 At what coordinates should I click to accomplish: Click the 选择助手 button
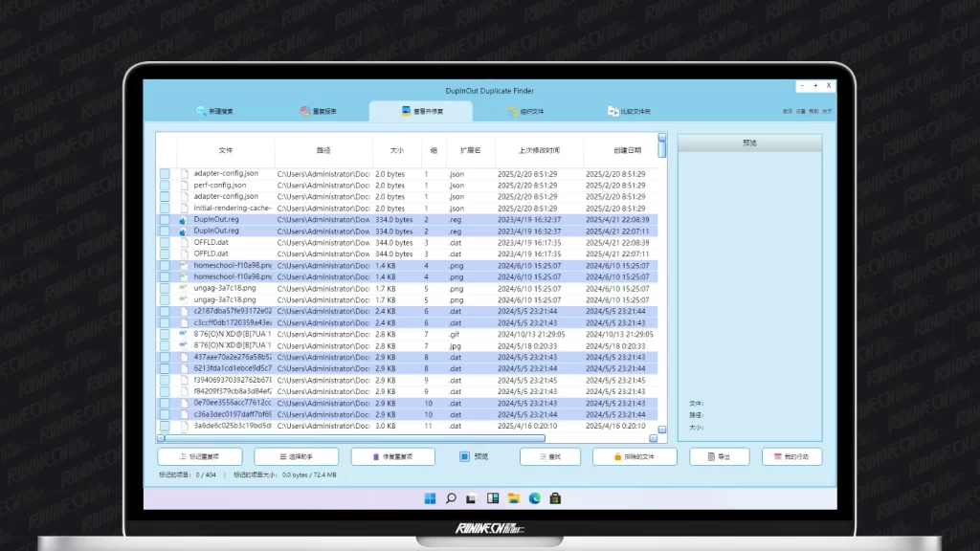297,457
